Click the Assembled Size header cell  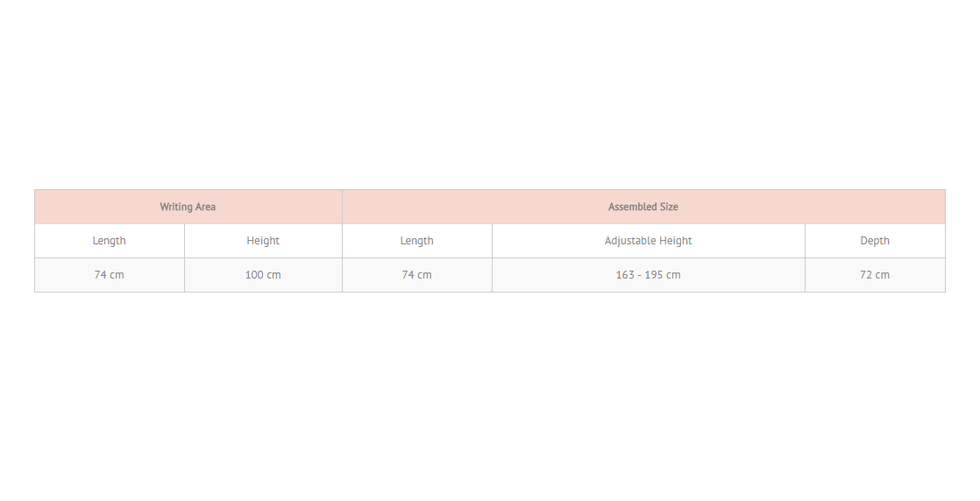point(643,207)
